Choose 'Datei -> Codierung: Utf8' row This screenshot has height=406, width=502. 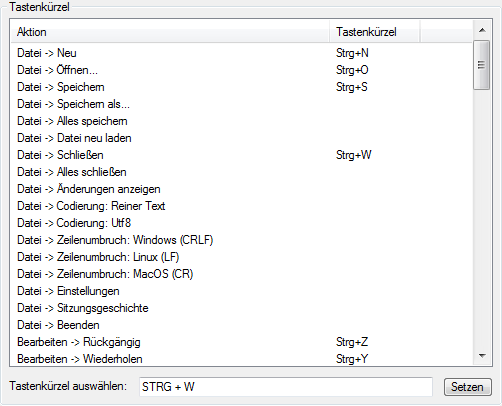click(242, 223)
